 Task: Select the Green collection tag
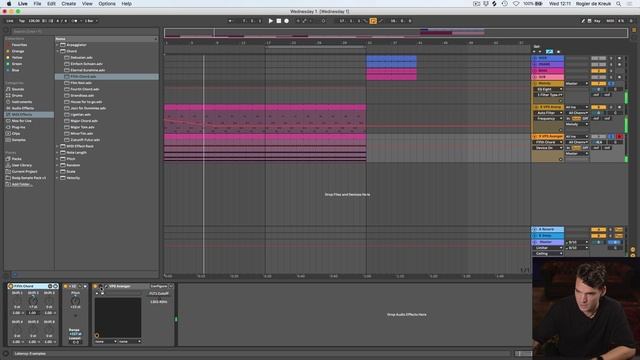17,64
